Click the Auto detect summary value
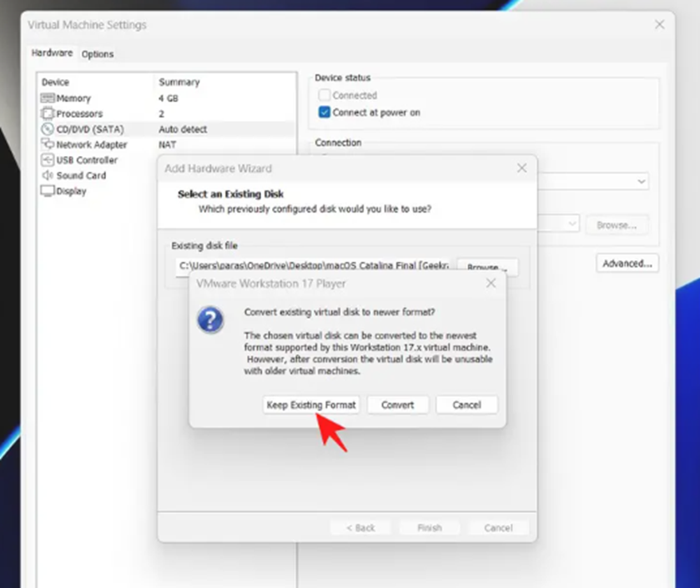 183,129
